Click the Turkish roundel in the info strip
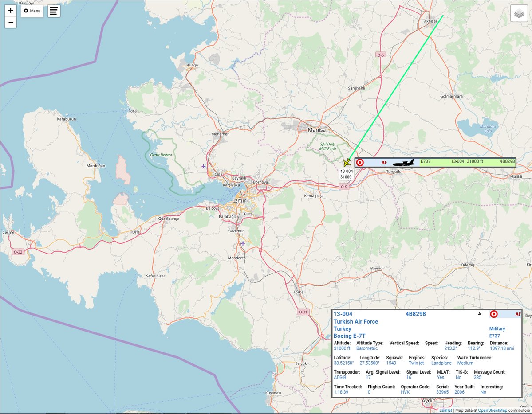Viewport: 532px width, 414px height. [360, 163]
